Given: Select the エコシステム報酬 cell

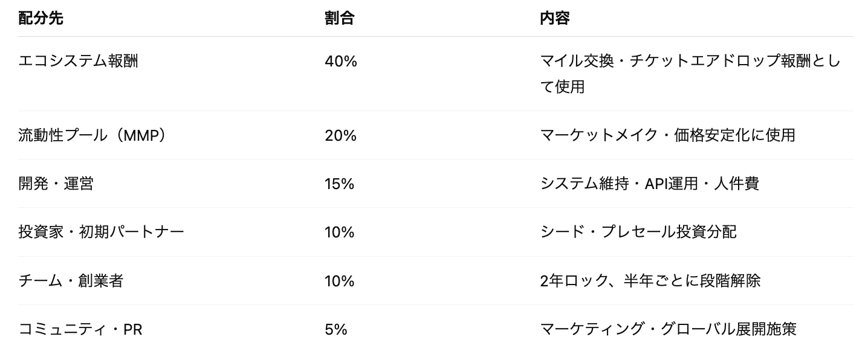Looking at the screenshot, I should 78,62.
